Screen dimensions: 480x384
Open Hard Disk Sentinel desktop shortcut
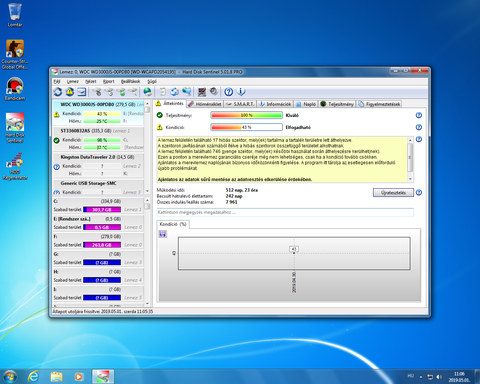[x=15, y=128]
